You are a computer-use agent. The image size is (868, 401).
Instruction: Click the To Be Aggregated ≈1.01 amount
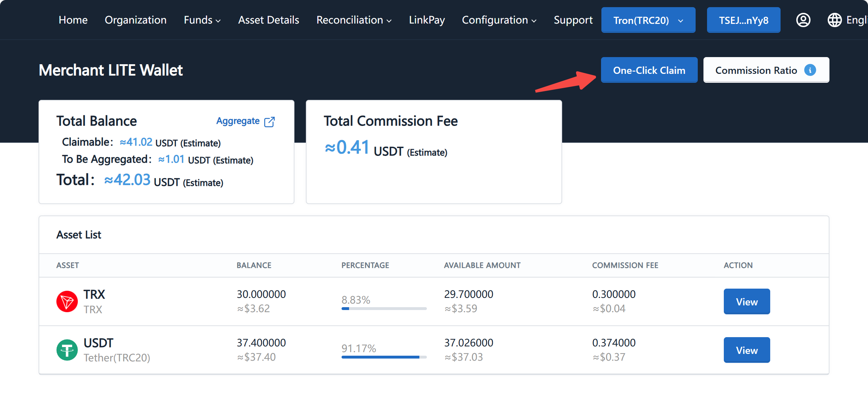click(171, 159)
